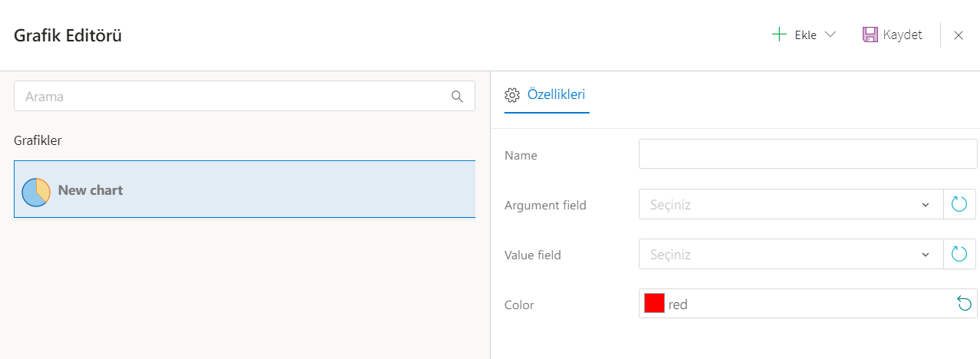The width and height of the screenshot is (980, 359).
Task: Expand the Ekle chevron arrow
Action: 829,35
